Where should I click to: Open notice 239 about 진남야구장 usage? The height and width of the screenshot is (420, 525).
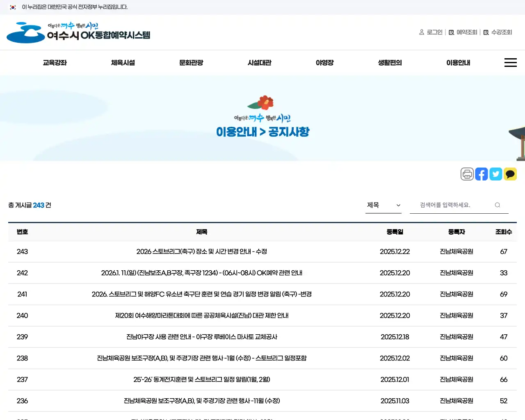(202, 337)
